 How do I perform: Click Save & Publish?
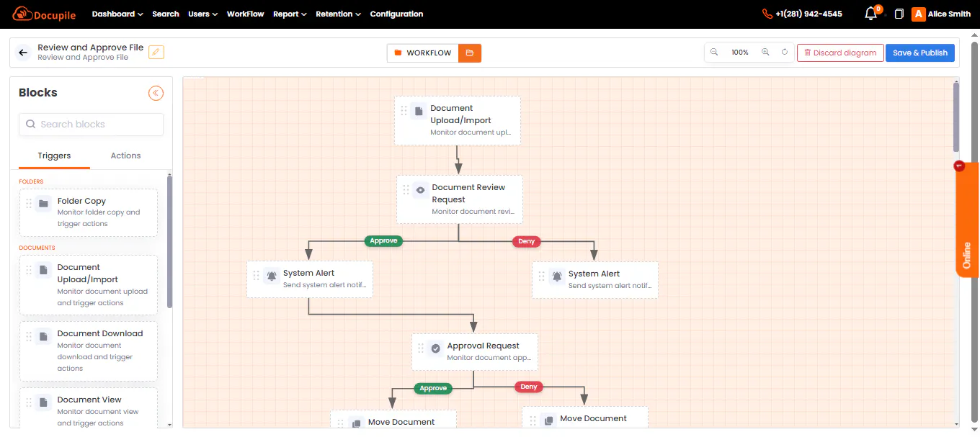coord(920,53)
